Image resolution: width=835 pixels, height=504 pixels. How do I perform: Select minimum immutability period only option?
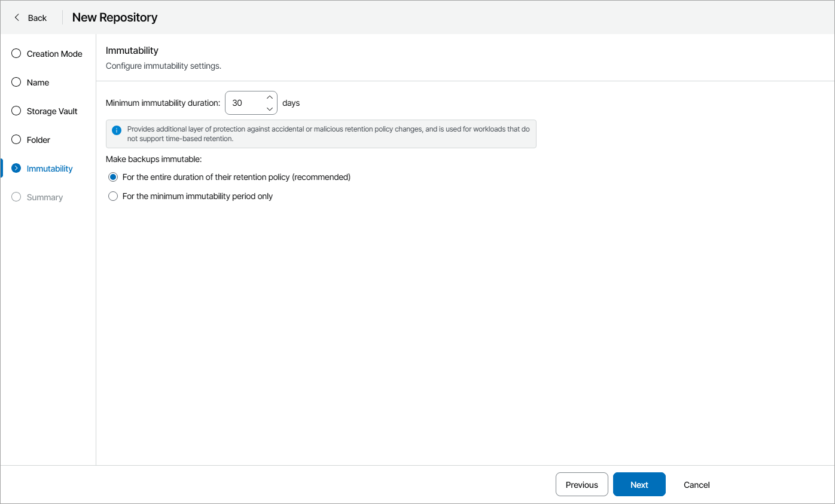(x=113, y=196)
